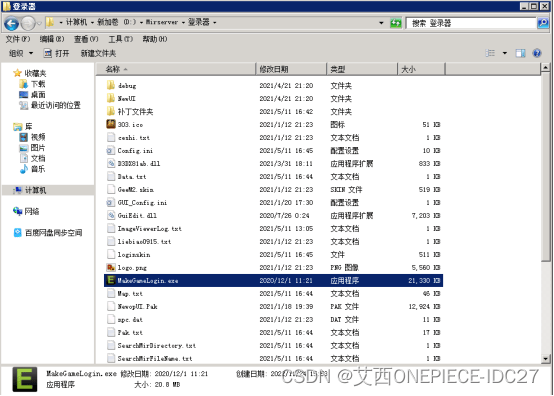Click the green refresh address icon
This screenshot has width=554, height=396.
(x=396, y=23)
